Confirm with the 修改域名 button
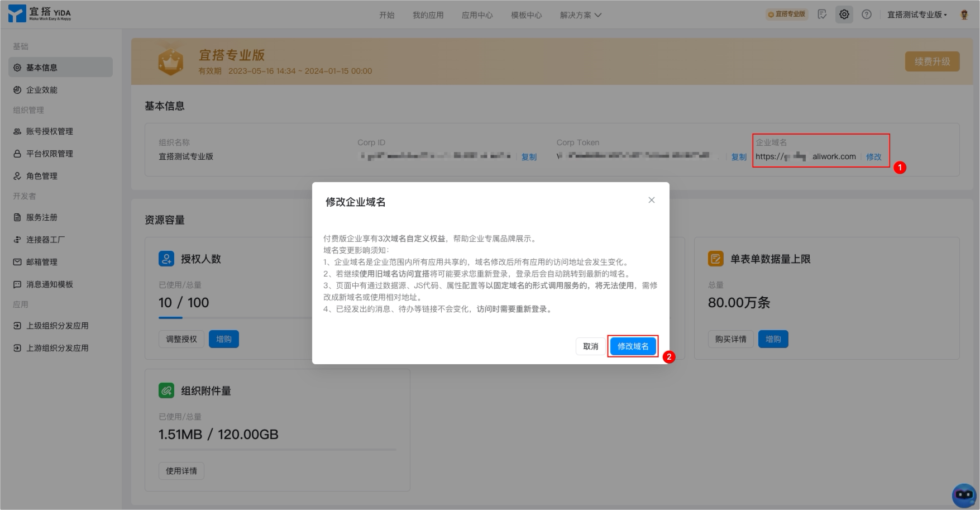This screenshot has height=510, width=980. click(x=633, y=346)
